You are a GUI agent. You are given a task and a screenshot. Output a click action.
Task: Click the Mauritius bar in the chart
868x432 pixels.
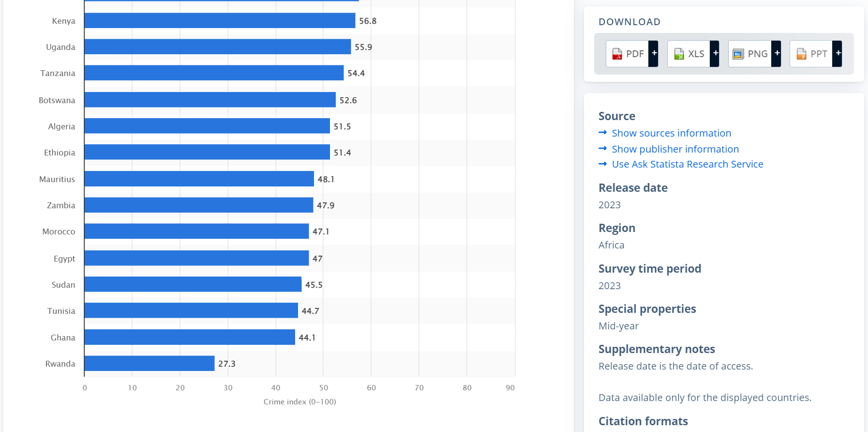coord(199,179)
